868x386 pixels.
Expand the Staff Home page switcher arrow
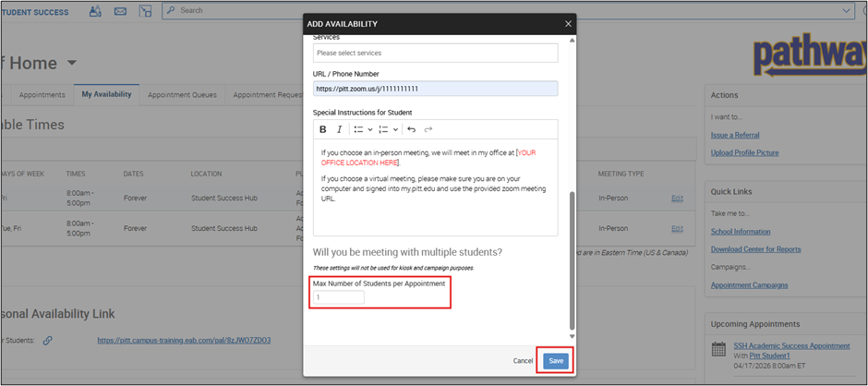coord(71,63)
